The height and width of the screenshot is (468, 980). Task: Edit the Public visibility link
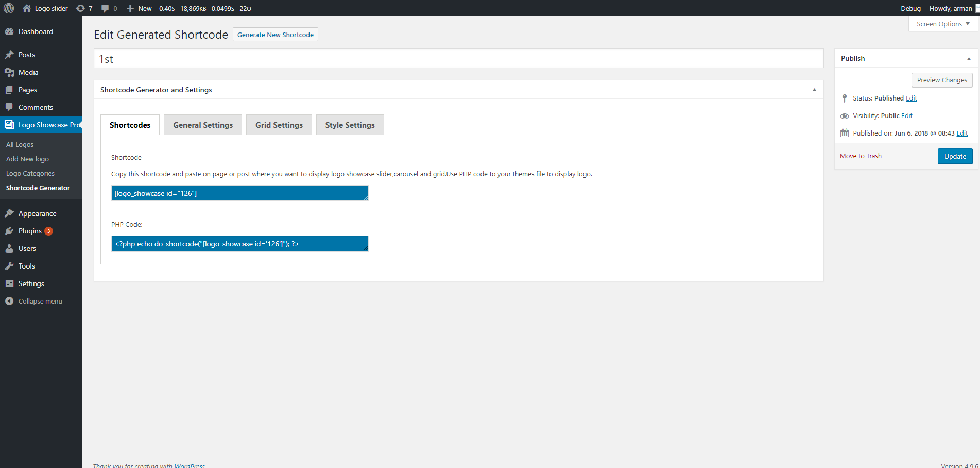[907, 115]
